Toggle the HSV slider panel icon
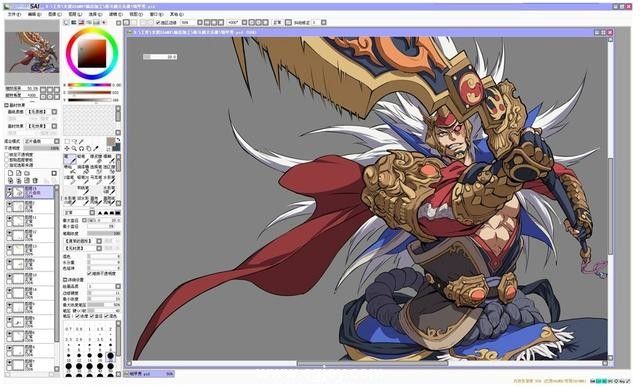The image size is (640, 387). (x=81, y=22)
